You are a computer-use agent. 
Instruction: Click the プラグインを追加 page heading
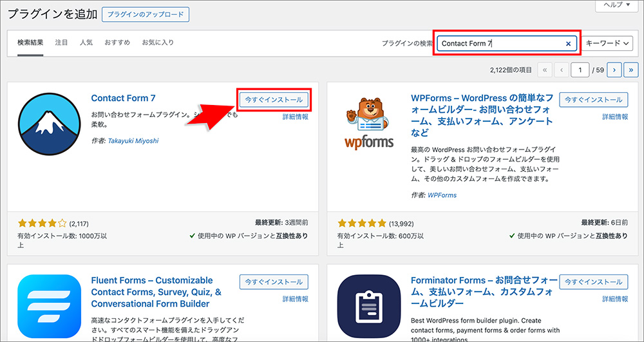[53, 14]
